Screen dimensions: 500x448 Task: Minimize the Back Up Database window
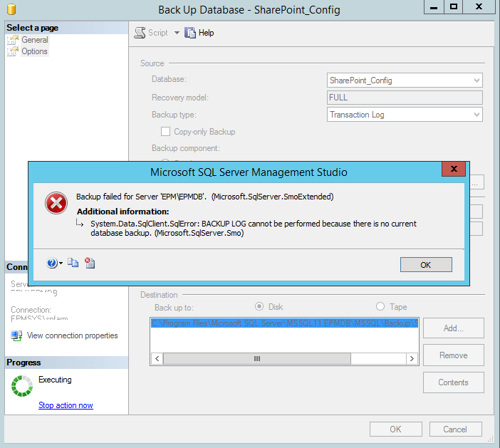tap(434, 7)
